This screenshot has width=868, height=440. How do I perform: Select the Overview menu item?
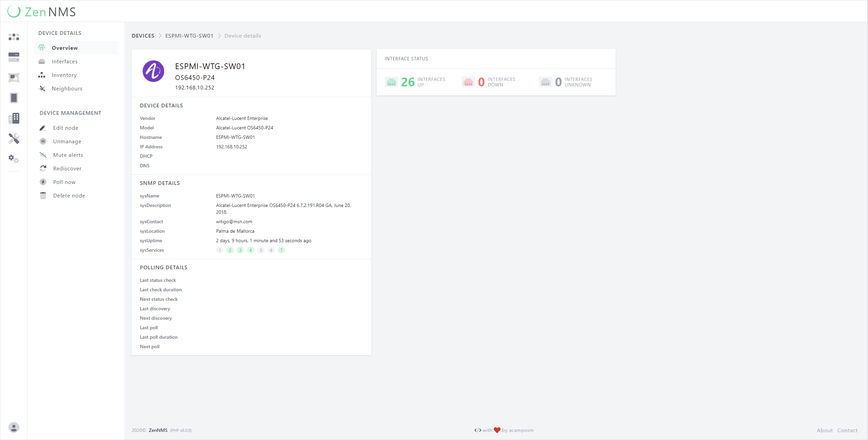(x=76, y=48)
